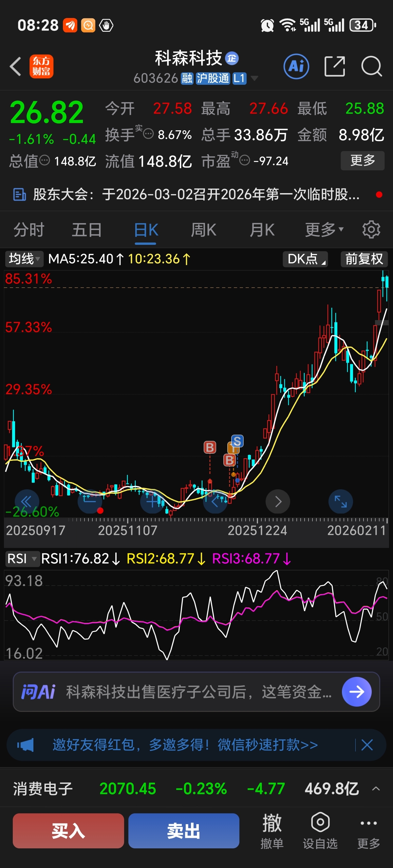Select the 日K tab

pos(146,230)
